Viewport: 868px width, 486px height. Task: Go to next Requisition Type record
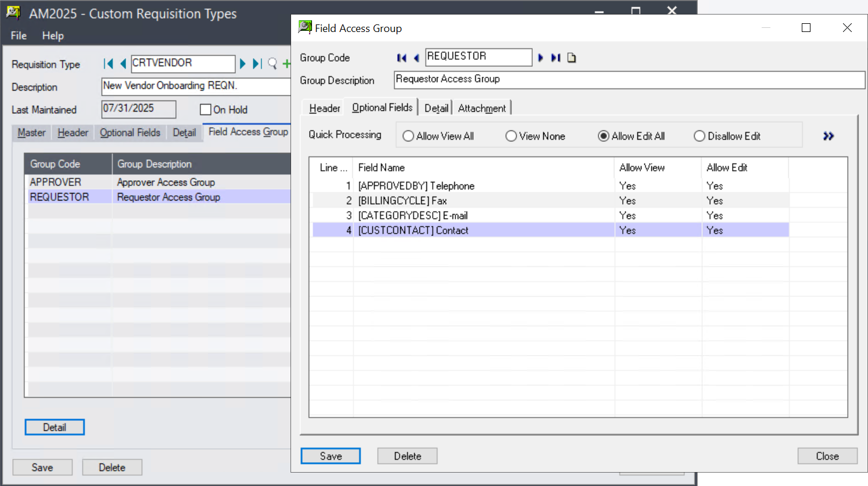tap(243, 64)
